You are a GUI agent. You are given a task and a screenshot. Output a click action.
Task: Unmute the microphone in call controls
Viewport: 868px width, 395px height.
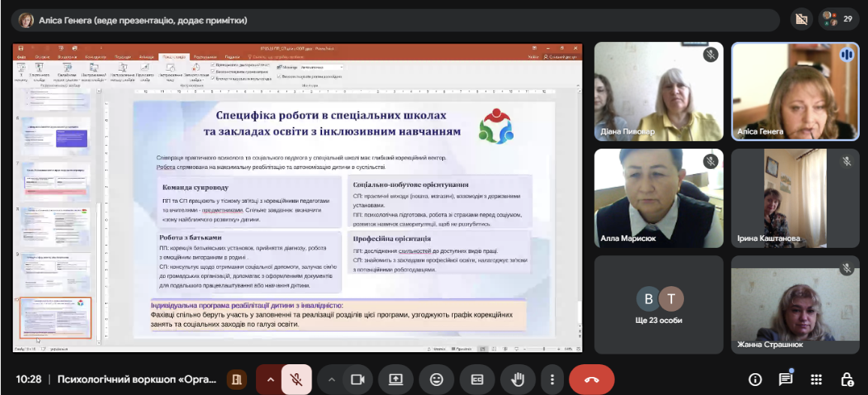click(297, 379)
